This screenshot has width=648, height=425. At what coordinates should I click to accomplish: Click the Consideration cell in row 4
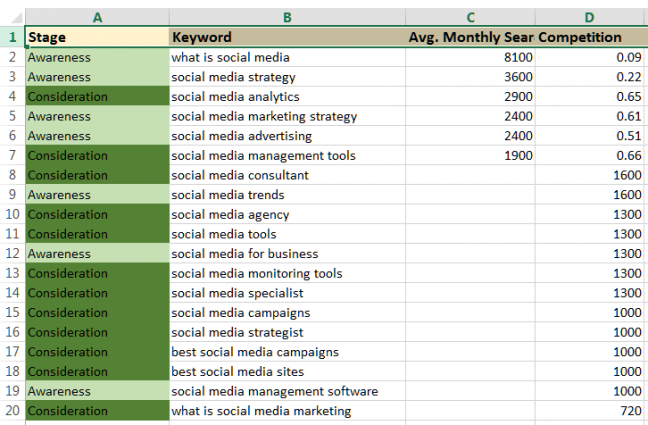coord(97,96)
